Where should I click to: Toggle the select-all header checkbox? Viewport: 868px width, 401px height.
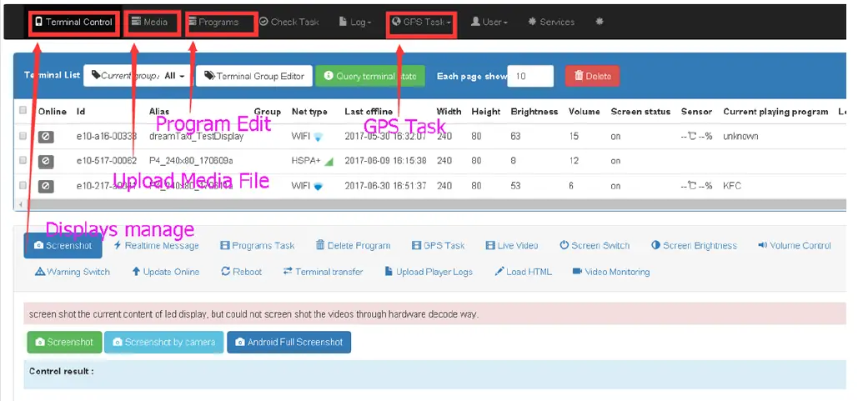click(23, 110)
